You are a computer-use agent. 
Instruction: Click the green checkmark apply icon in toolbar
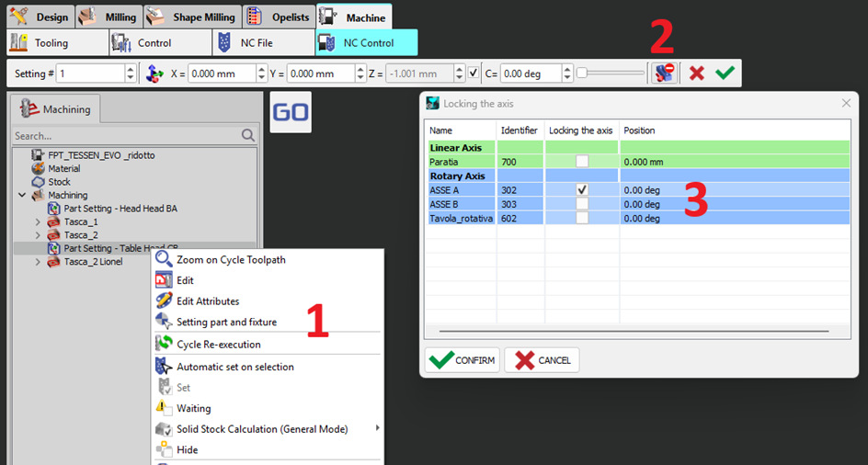725,73
